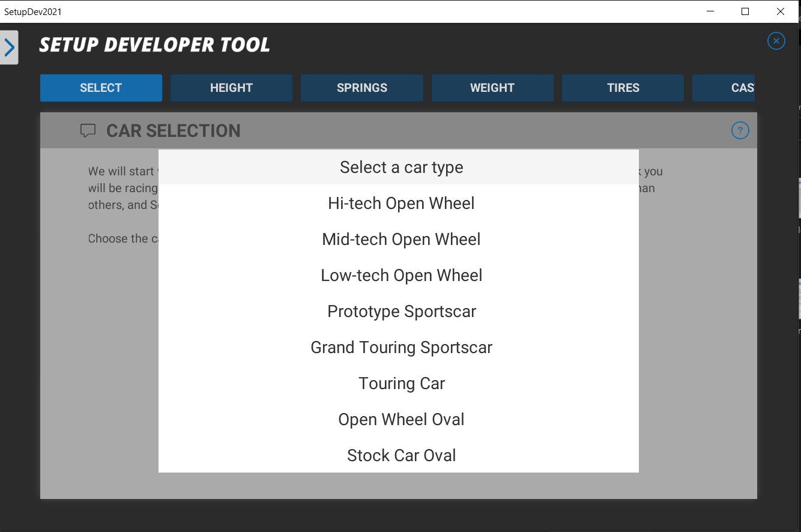Screen dimensions: 801x532
Task: Pick Open Wheel Oval car type
Action: (x=401, y=419)
